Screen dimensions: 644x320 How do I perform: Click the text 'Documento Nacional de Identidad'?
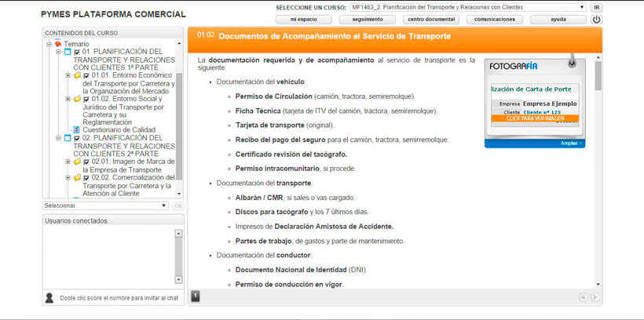pyautogui.click(x=291, y=270)
